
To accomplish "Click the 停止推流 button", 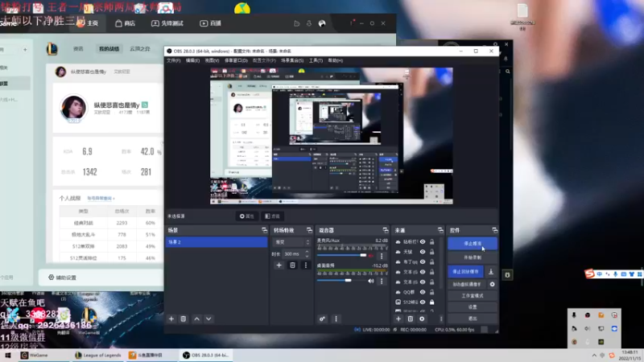I will tap(473, 244).
